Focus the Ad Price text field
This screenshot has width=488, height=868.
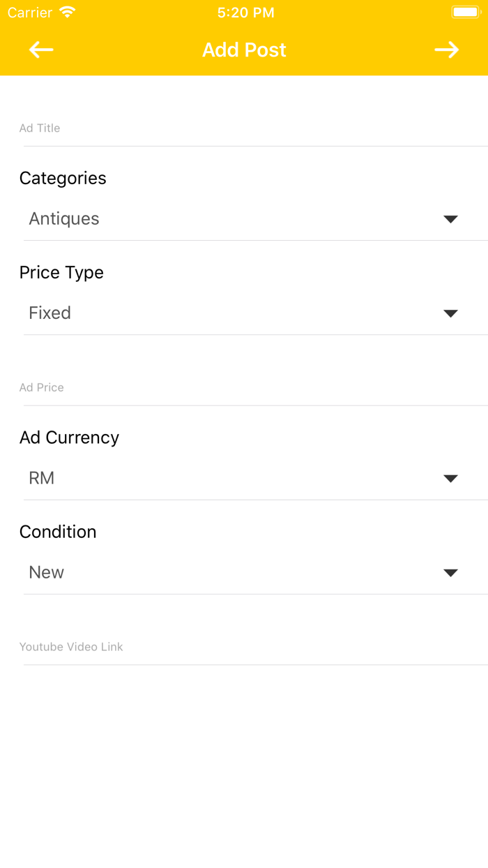pyautogui.click(x=251, y=388)
